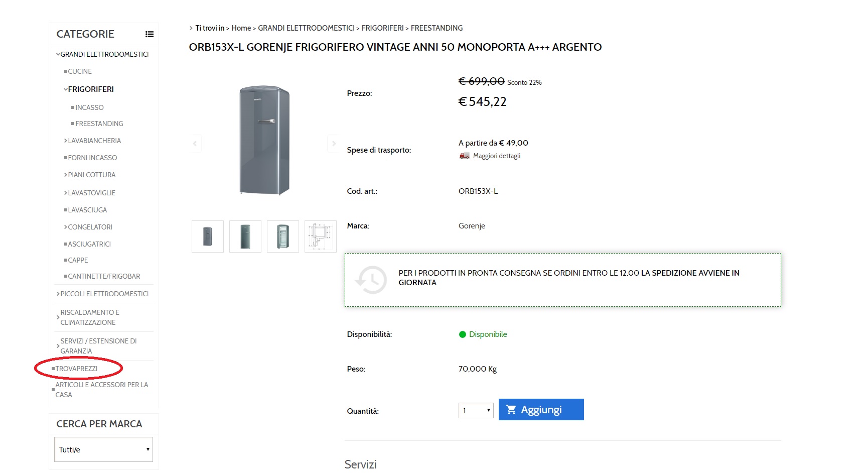The height and width of the screenshot is (473, 868).
Task: Go to Home in breadcrumb
Action: tap(241, 28)
